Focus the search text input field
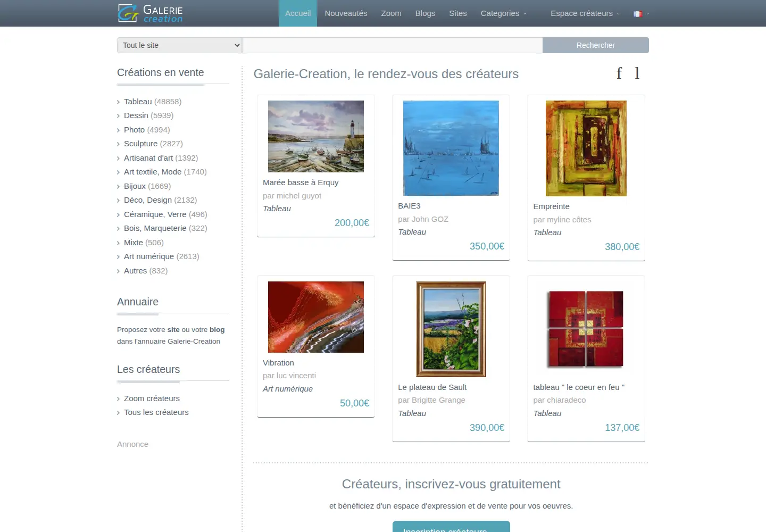 click(x=393, y=45)
